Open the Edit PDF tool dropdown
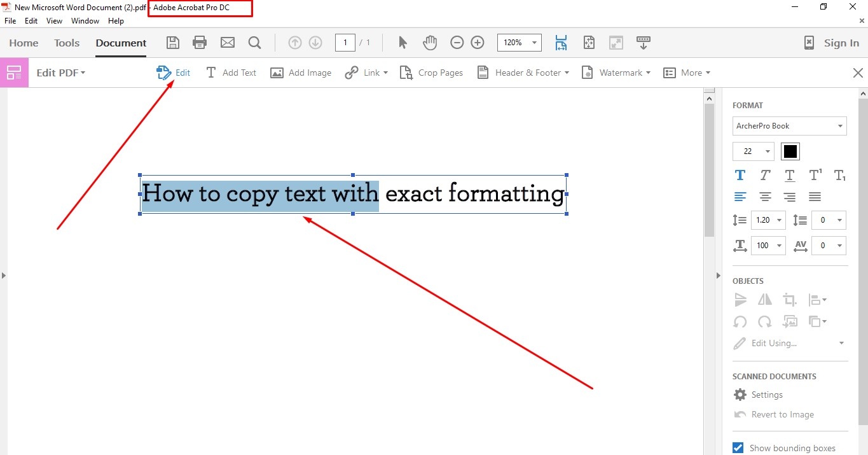This screenshot has height=455, width=868. click(x=61, y=73)
